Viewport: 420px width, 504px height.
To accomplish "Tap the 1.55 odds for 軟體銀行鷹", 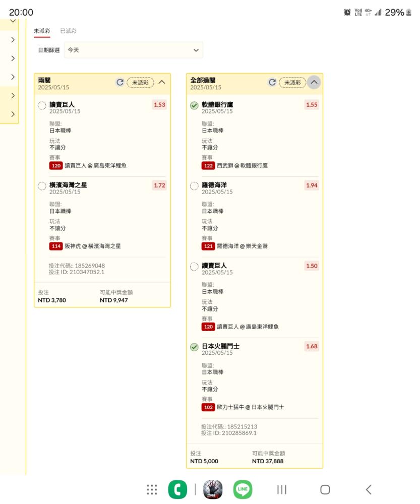I will 312,105.
